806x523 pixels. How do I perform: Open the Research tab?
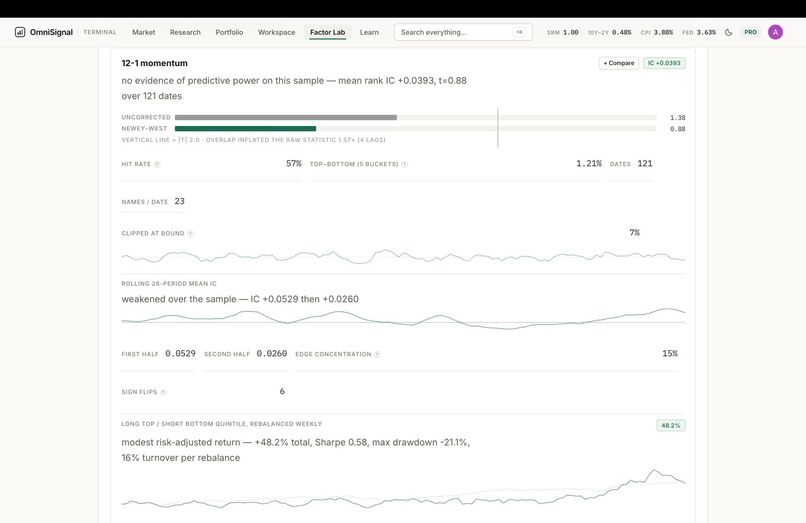[x=185, y=32]
